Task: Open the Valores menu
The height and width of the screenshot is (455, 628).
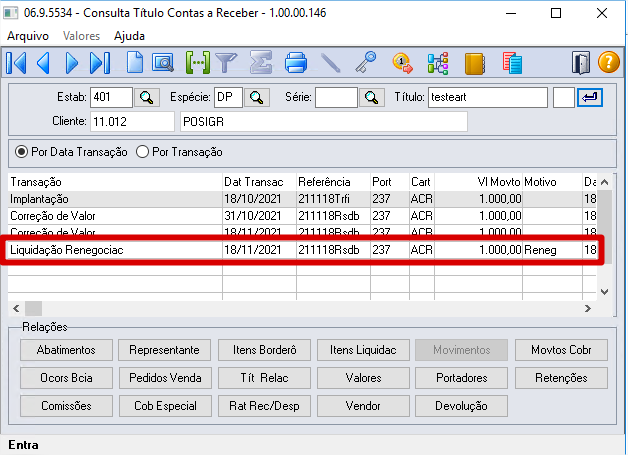Action: tap(81, 36)
